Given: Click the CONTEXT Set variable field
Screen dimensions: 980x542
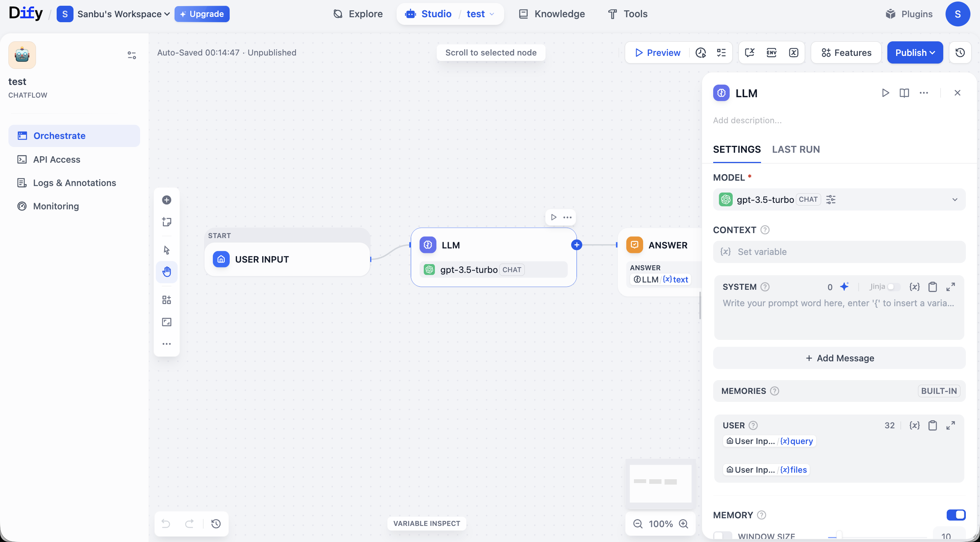Looking at the screenshot, I should coord(839,252).
